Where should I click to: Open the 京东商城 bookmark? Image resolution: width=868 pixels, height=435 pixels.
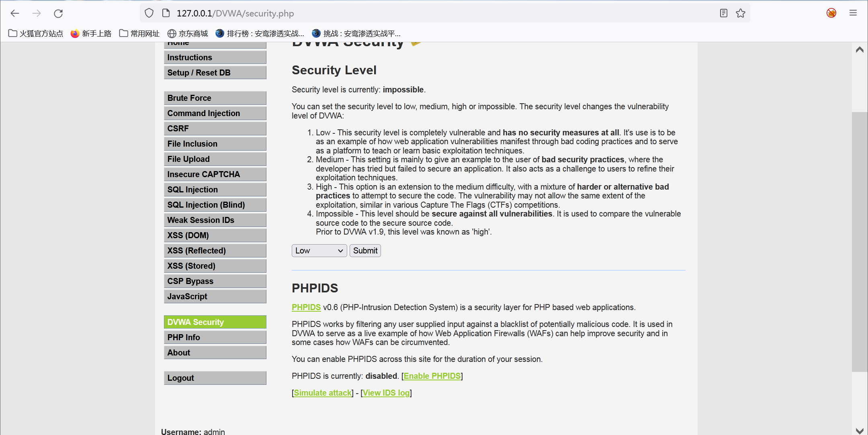tap(188, 33)
